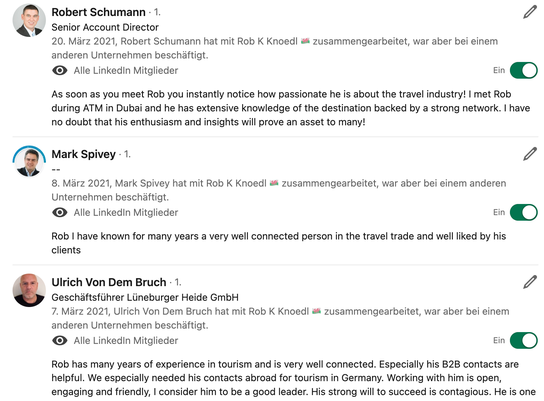The height and width of the screenshot is (401, 544).
Task: Click 'Alle LinkedIn Mitglieder' under Mark Spivey
Action: (126, 212)
